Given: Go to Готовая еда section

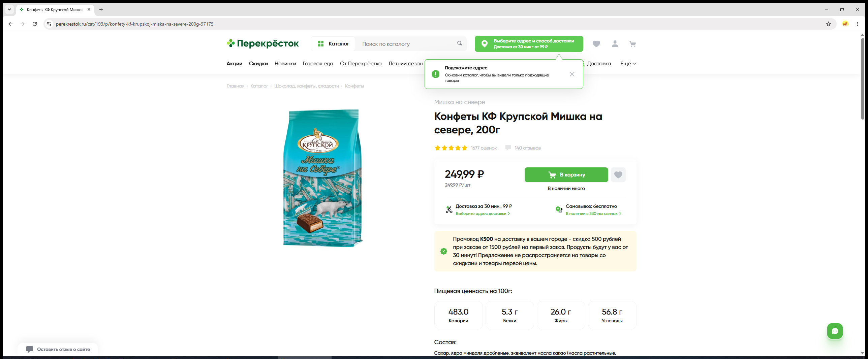Looking at the screenshot, I should 318,64.
